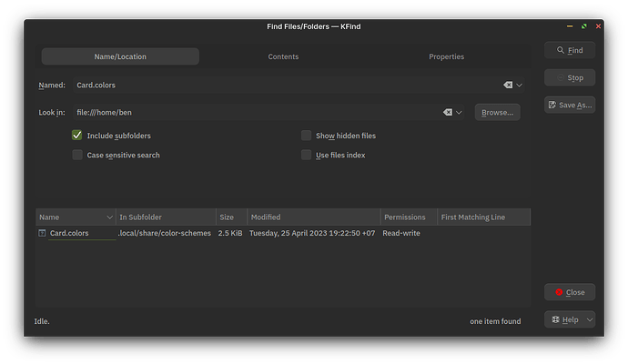This screenshot has height=364, width=628.
Task: Open the Help button dropdown arrow
Action: pyautogui.click(x=590, y=319)
